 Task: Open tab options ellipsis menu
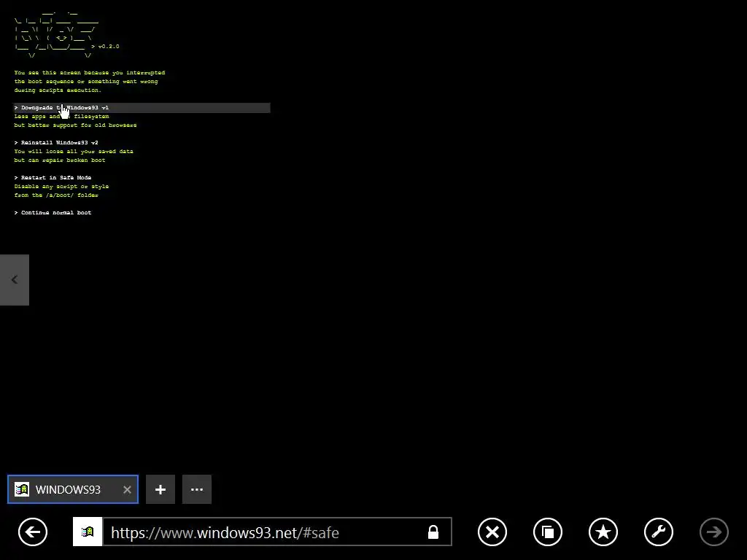tap(197, 489)
